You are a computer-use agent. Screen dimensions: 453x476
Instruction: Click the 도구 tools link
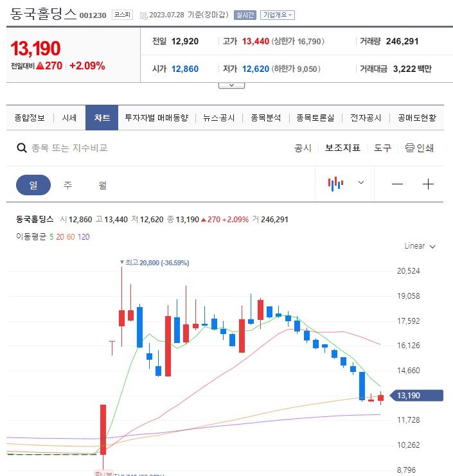point(382,148)
